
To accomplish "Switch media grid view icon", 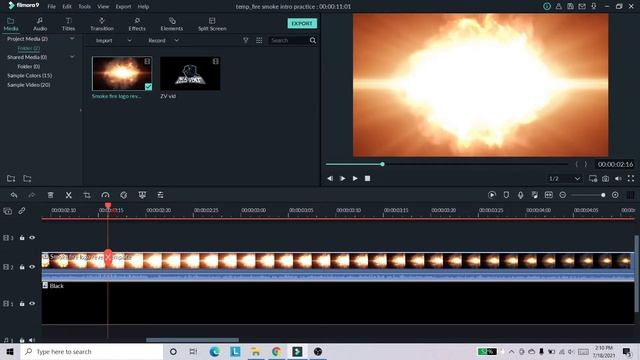I will tap(259, 40).
